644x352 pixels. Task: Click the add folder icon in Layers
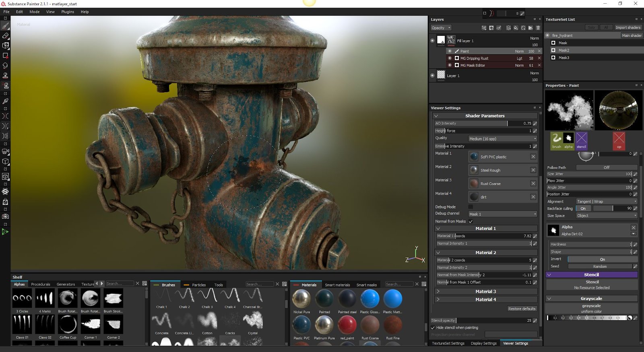point(530,28)
